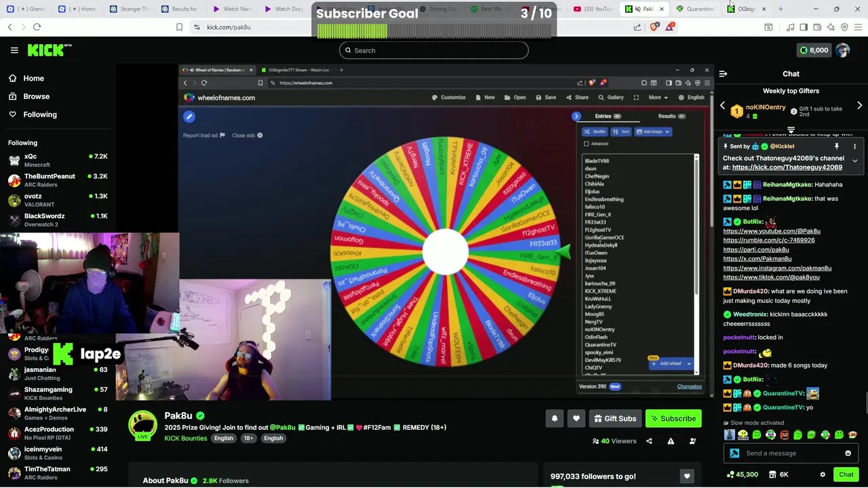
Task: Open the profile avatar menu
Action: coord(843,50)
